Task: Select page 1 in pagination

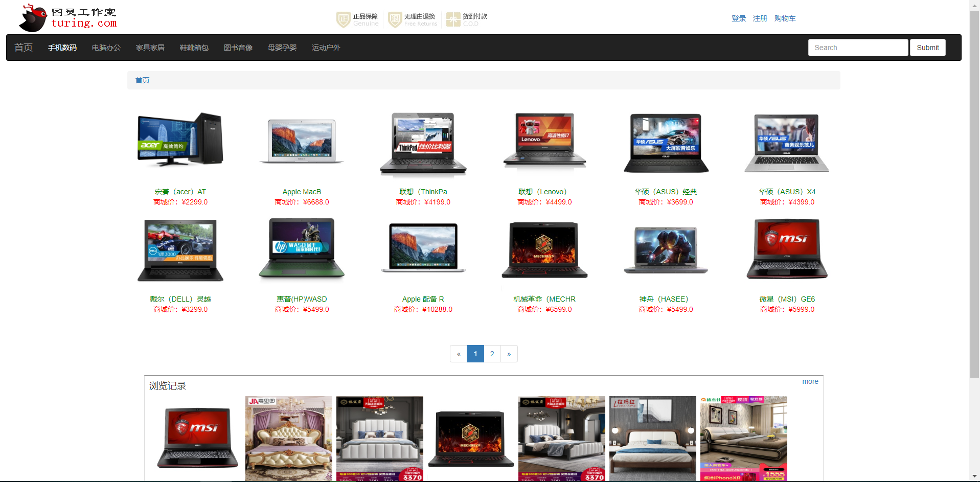Action: [x=475, y=354]
